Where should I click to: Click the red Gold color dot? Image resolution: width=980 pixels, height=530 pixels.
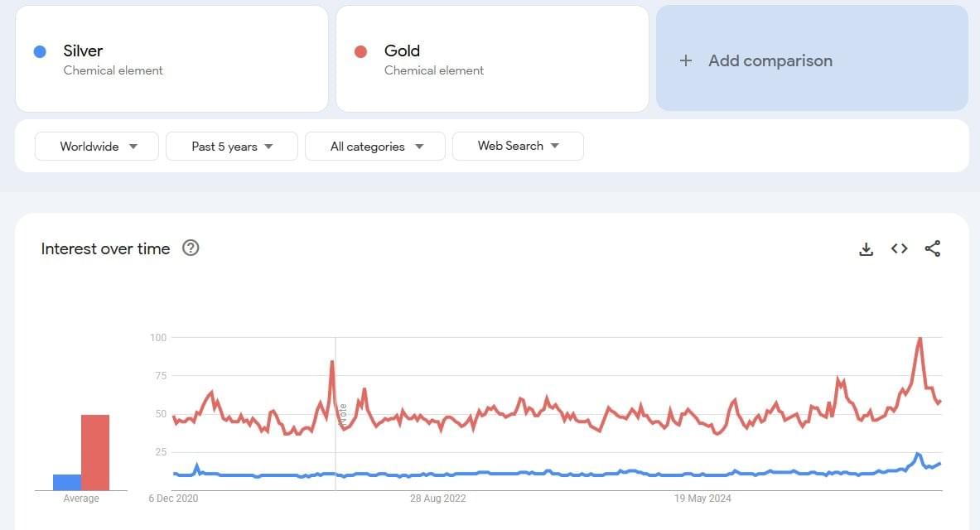360,51
